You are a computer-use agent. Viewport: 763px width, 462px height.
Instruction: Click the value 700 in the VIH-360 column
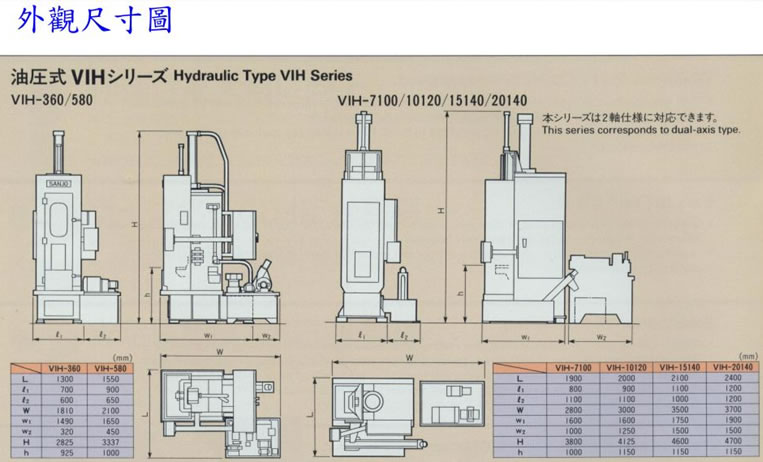pyautogui.click(x=67, y=389)
